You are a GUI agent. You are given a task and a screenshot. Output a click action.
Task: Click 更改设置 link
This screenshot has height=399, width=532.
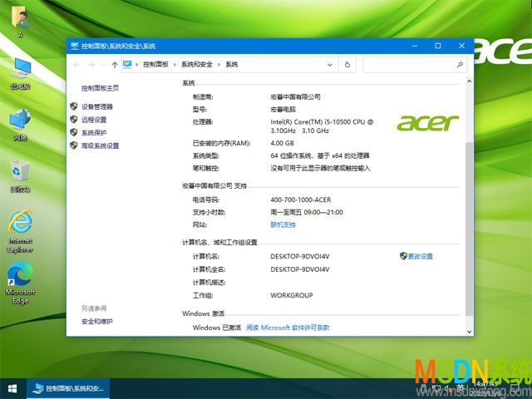[421, 256]
